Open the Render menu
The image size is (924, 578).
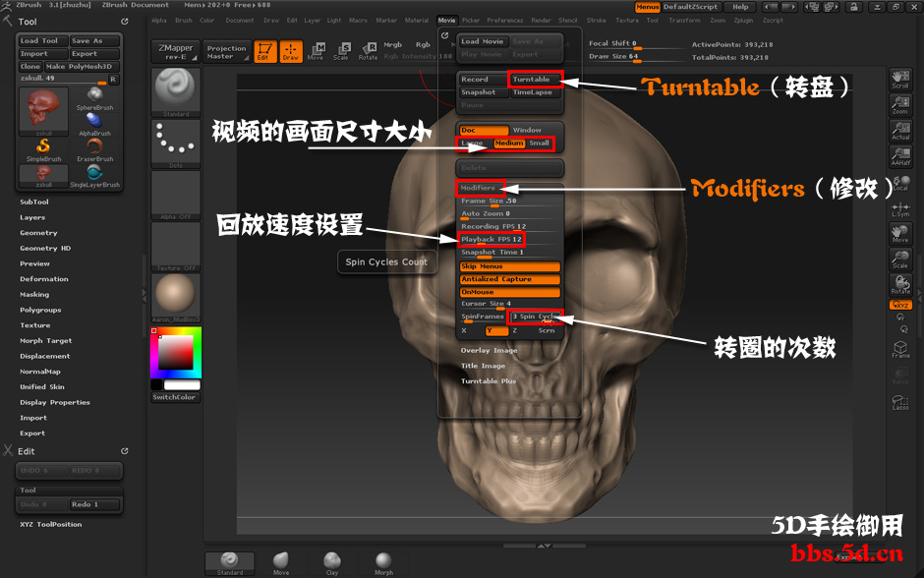pos(541,20)
